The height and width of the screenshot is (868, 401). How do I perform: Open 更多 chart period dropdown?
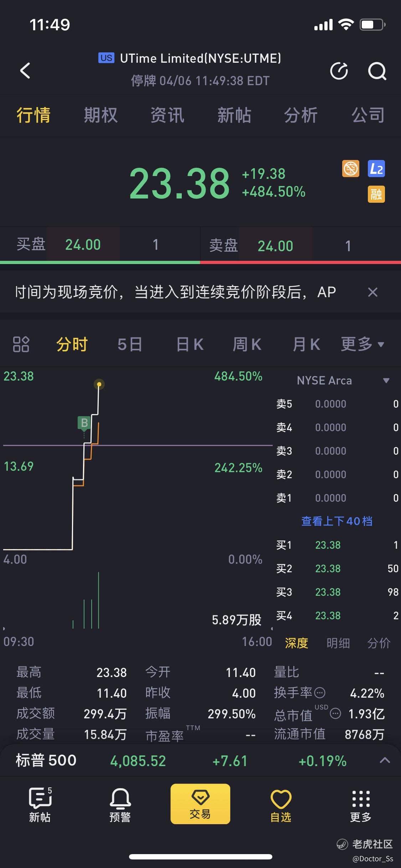click(363, 344)
